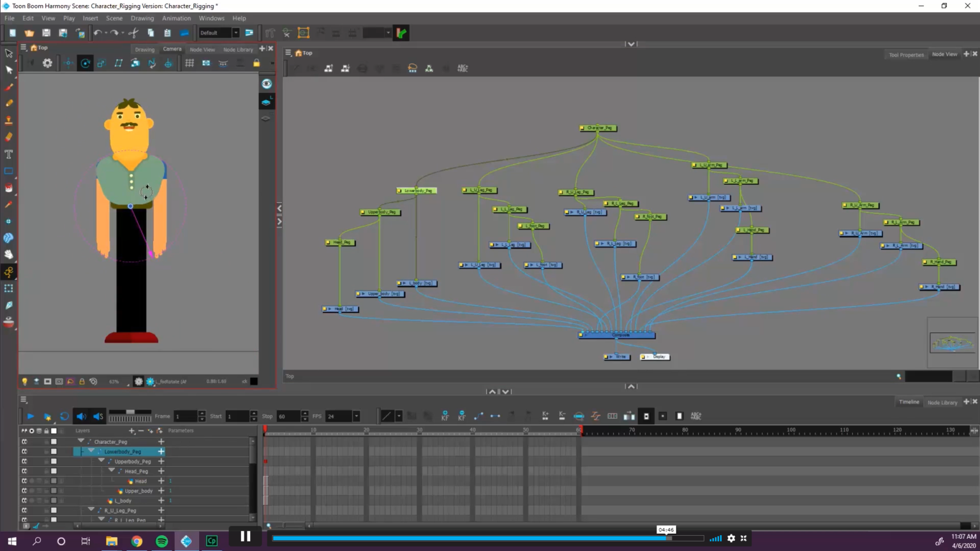Collapse the Lowerbody_Peg layer
This screenshot has width=980, height=551.
91,451
